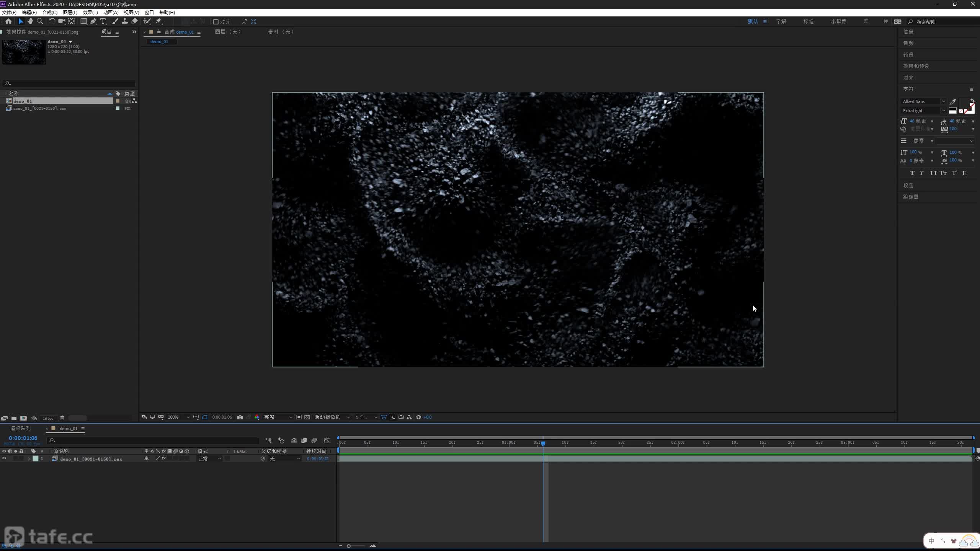Switch to 小屏幕 workspace
Screen dimensions: 980x551
pyautogui.click(x=839, y=21)
